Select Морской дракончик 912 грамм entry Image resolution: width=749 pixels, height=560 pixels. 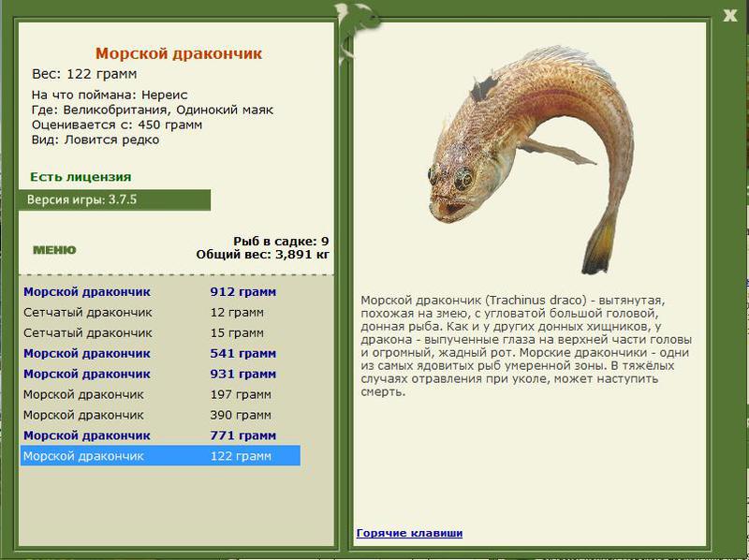pyautogui.click(x=160, y=291)
